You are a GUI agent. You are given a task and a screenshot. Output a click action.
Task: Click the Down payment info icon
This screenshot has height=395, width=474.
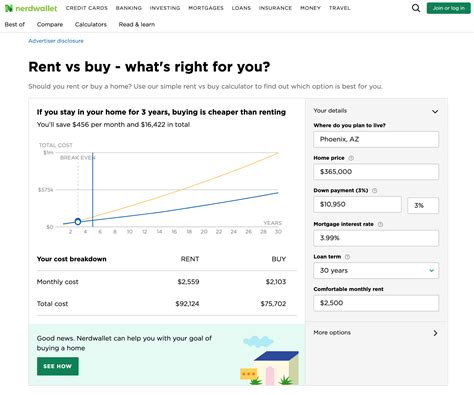point(374,191)
